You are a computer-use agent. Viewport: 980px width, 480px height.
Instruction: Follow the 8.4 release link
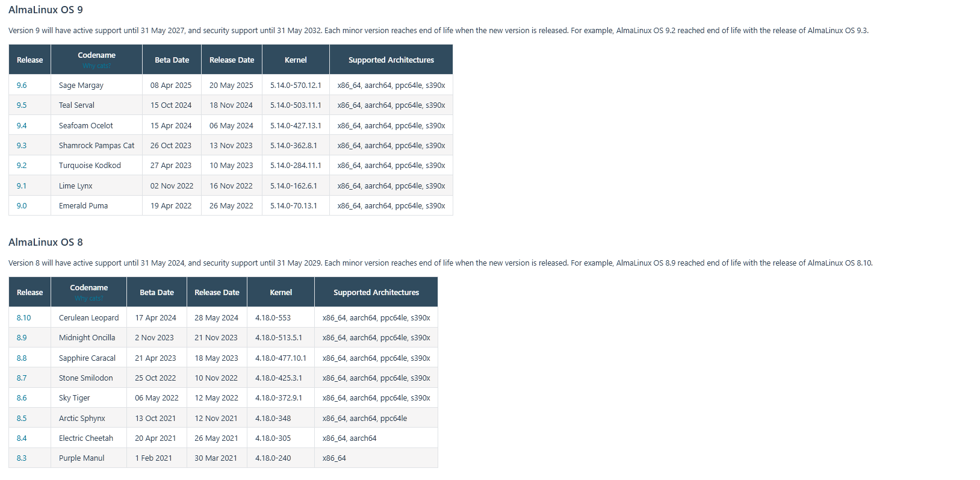(22, 438)
